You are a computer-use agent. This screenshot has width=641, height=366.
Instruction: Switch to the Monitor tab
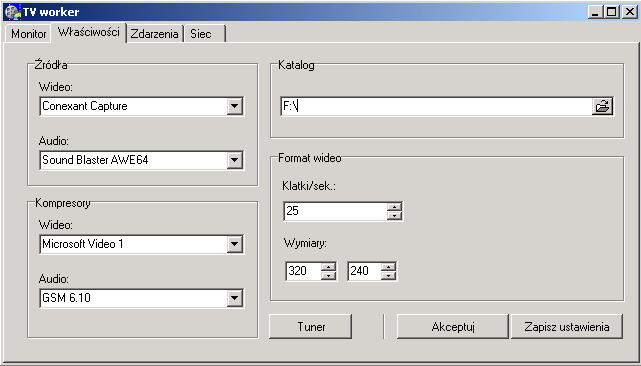28,34
